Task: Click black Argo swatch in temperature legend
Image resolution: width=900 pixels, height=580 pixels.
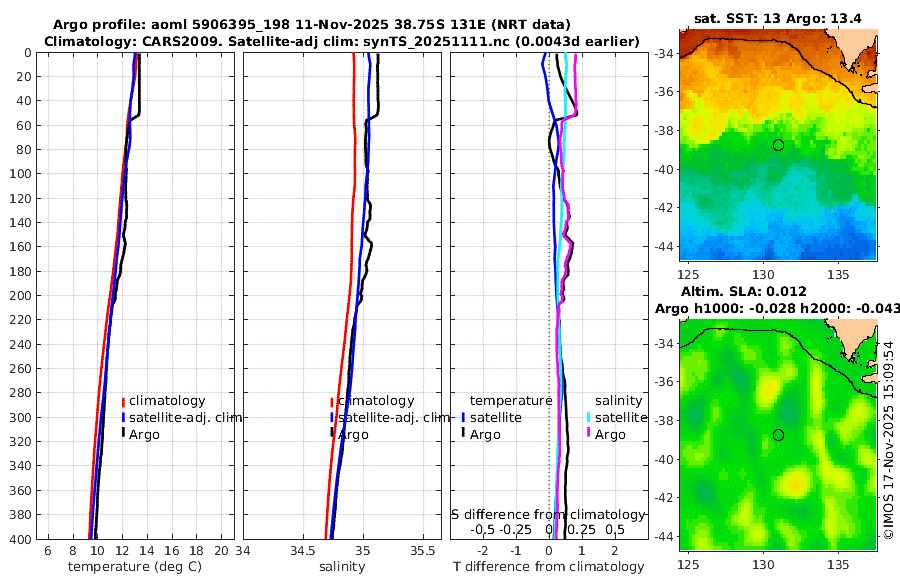Action: [x=123, y=432]
